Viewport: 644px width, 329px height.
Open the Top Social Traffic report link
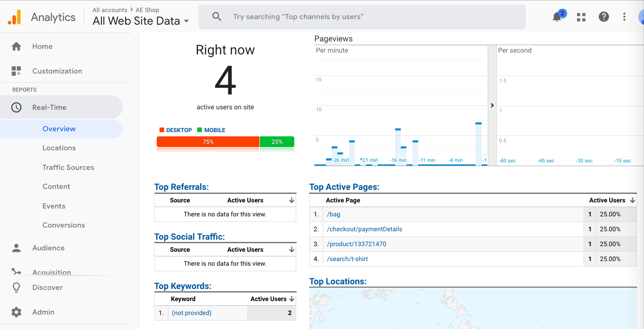[x=190, y=237]
